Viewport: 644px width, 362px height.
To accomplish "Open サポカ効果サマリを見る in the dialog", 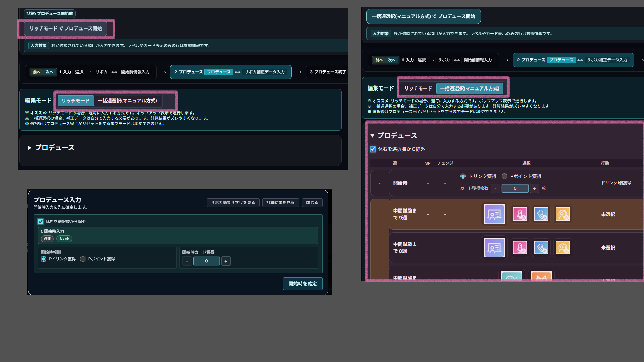I will 233,203.
